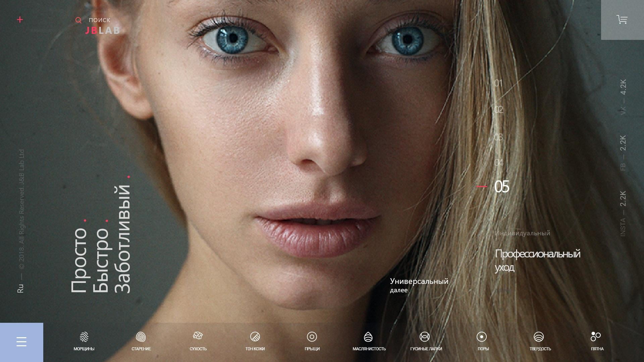Select the Поры pores icon

pos(482,337)
